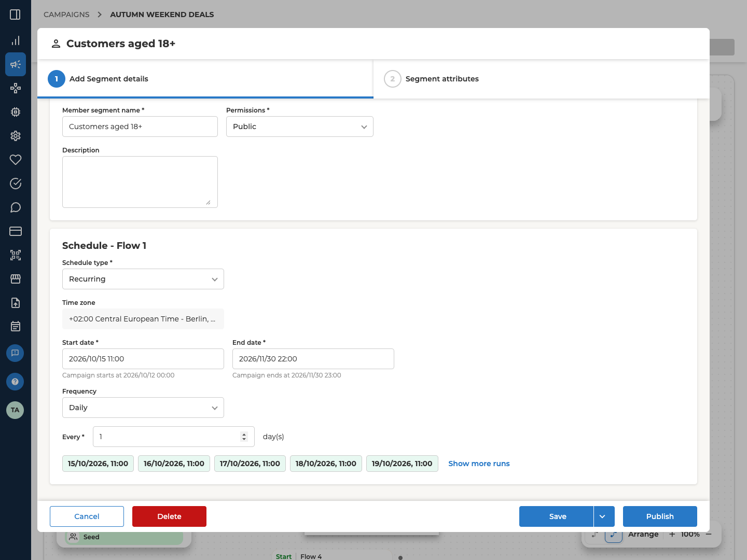The image size is (747, 560).
Task: Click the loyalty heart sidebar icon
Action: [16, 160]
